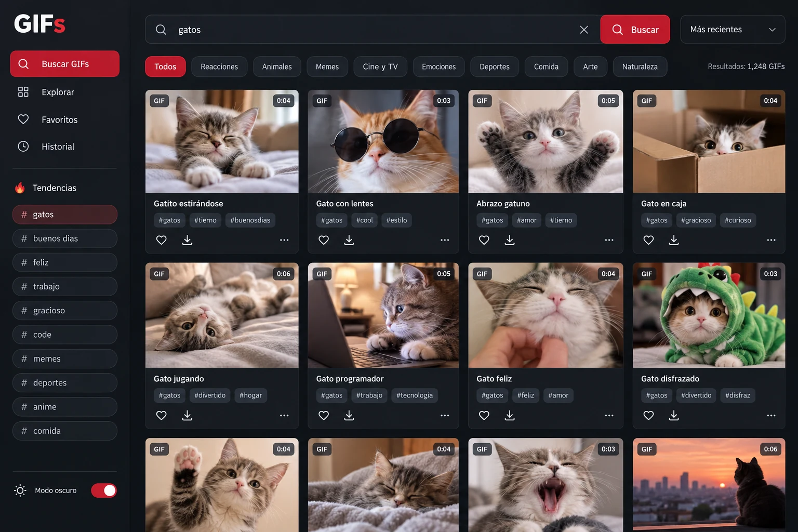Click the GIFs logo
Image resolution: width=798 pixels, height=532 pixels.
(x=39, y=24)
